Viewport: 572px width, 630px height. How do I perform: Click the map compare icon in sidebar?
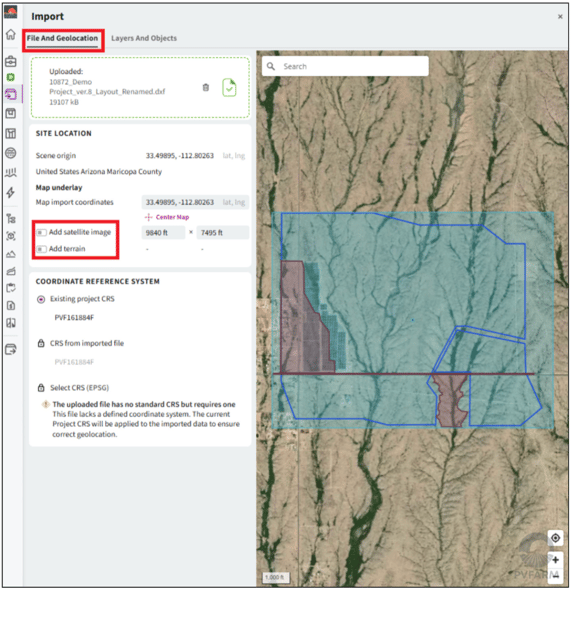pyautogui.click(x=11, y=323)
